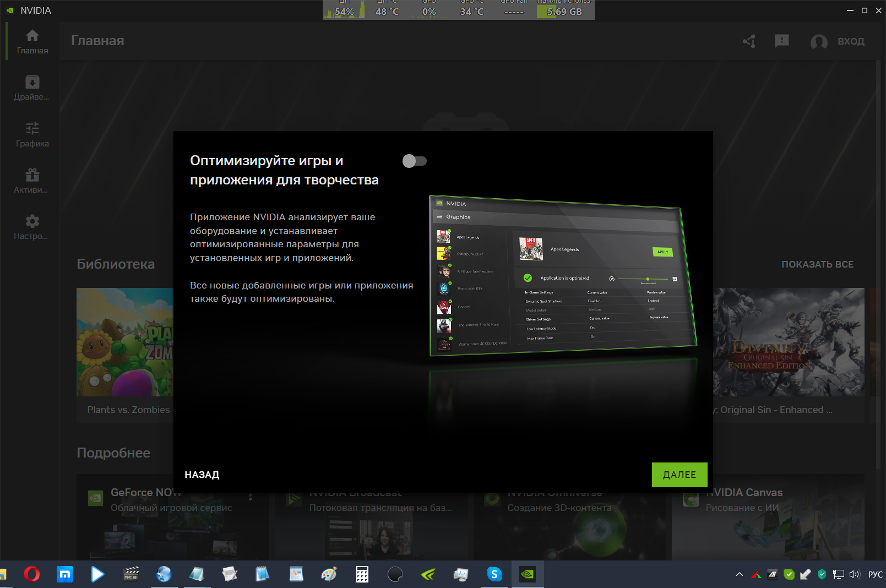Open the Divinity Original Sin thumbnail
Viewport: 886px width, 588px height.
coord(789,342)
